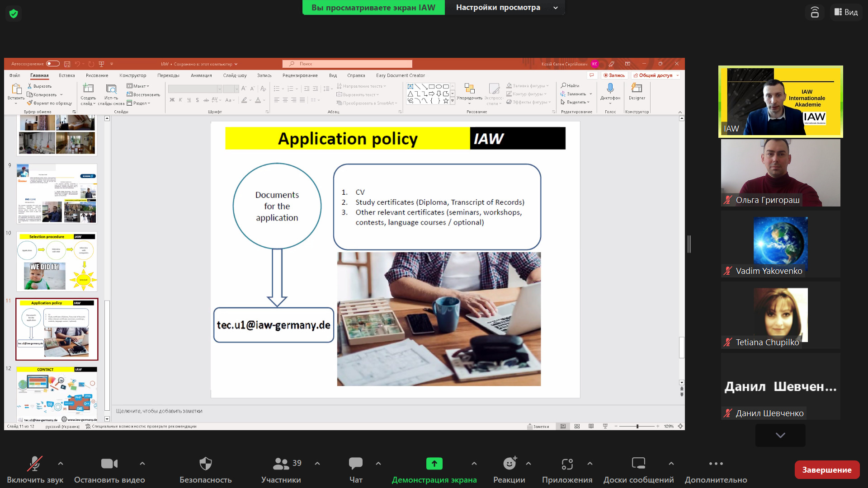The width and height of the screenshot is (868, 488).
Task: Toggle italic К formatting
Action: [x=180, y=100]
